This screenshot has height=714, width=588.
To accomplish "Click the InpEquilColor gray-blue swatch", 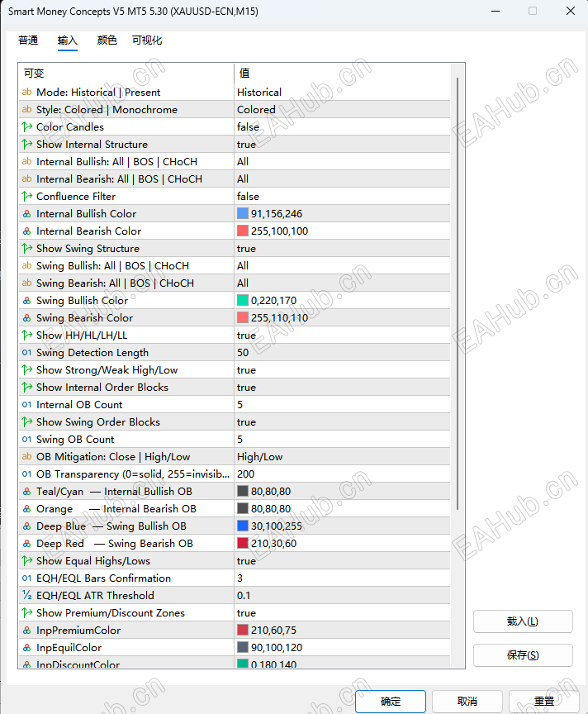I will coord(243,648).
